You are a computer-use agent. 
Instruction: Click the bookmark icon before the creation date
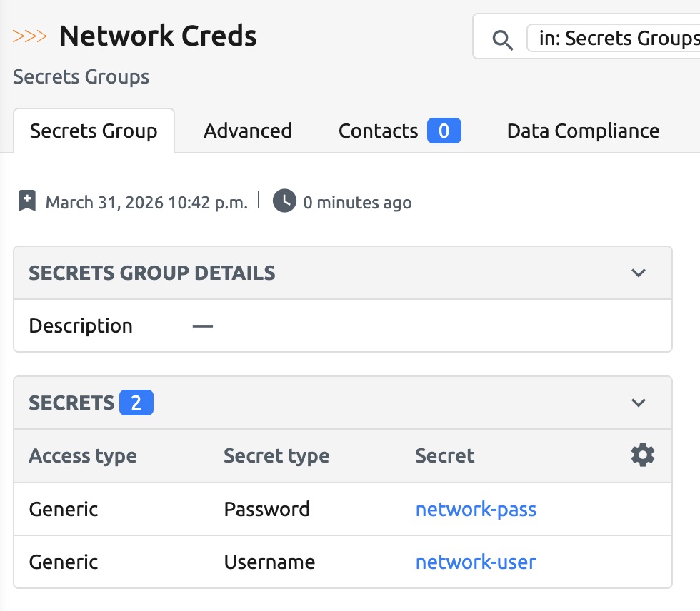pos(27,202)
